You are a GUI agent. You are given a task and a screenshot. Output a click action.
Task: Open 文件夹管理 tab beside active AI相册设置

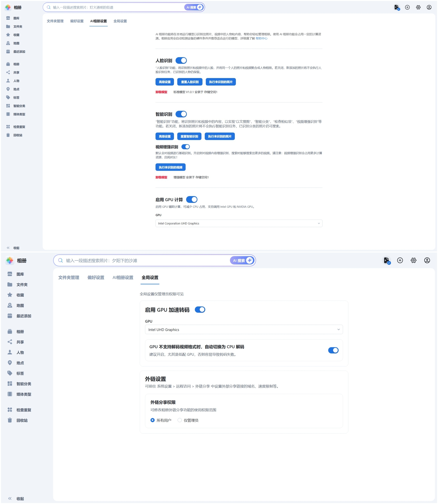tap(55, 21)
